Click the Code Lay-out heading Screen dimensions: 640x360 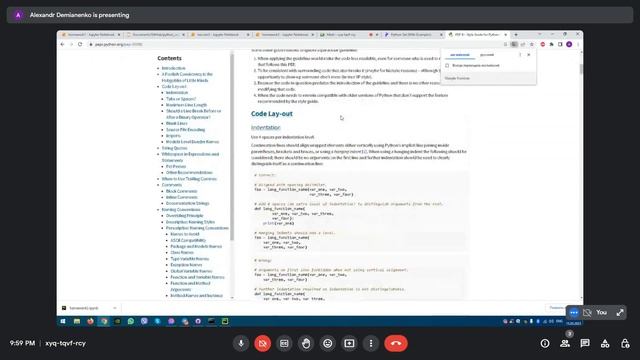(272, 114)
